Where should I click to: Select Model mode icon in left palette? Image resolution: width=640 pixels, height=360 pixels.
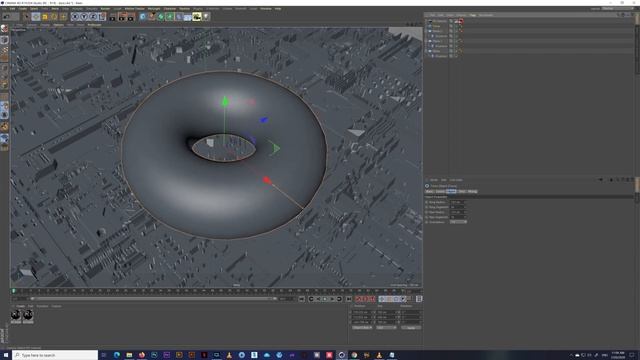pyautogui.click(x=4, y=40)
